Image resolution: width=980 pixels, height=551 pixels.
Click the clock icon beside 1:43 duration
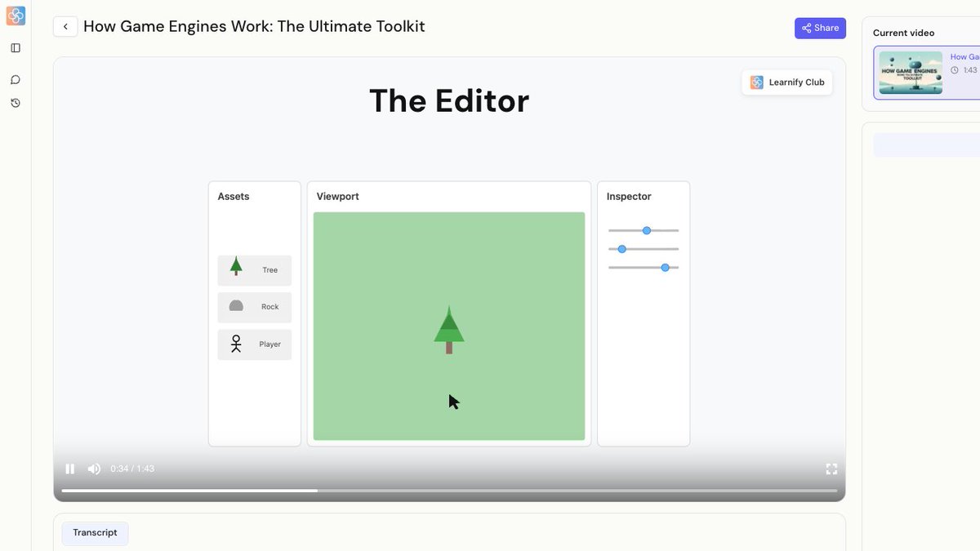pos(955,70)
